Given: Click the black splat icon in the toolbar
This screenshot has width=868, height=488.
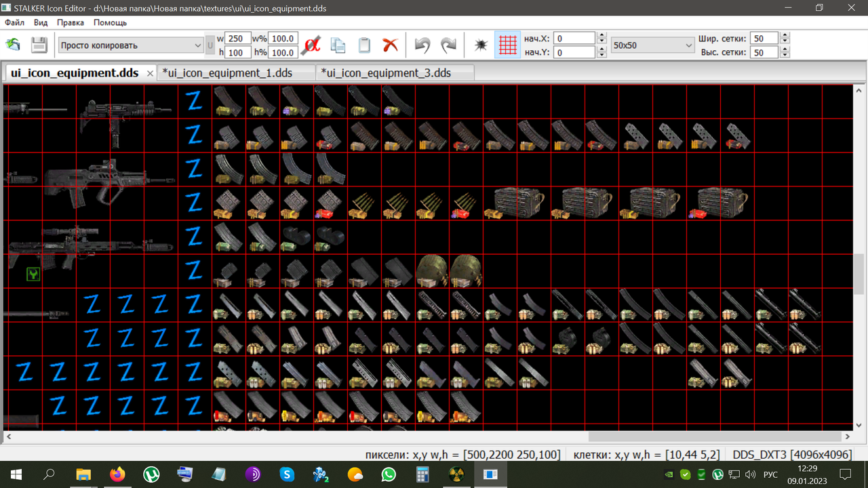Looking at the screenshot, I should (x=481, y=45).
